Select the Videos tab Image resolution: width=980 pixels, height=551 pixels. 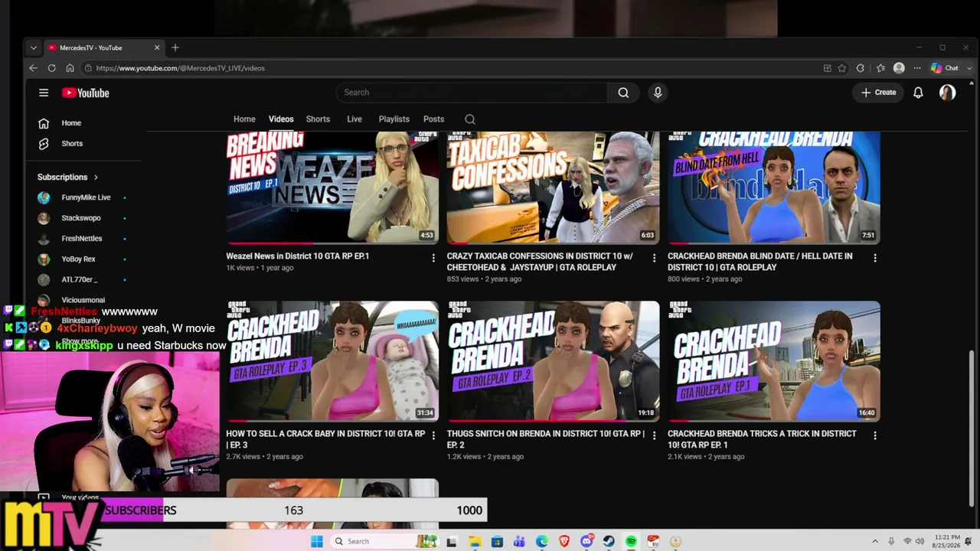pos(281,119)
